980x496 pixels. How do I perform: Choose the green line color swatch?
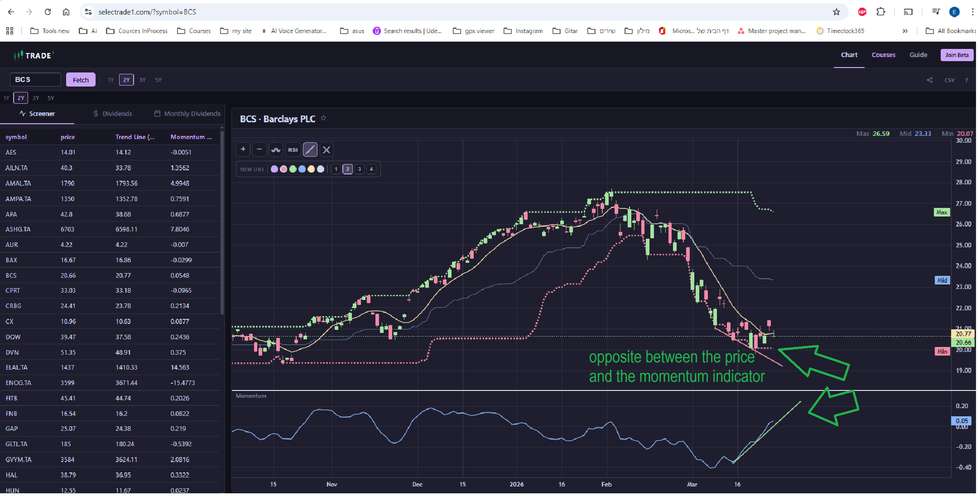click(293, 169)
